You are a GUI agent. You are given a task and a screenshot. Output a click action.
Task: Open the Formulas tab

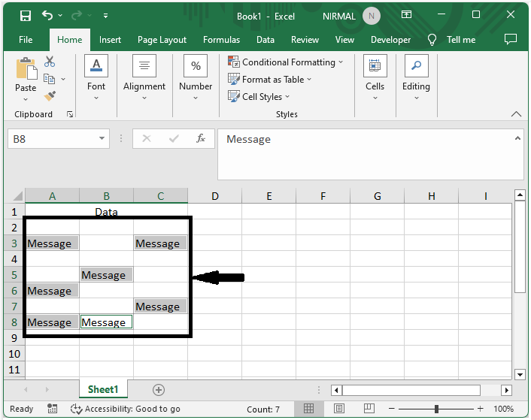click(221, 40)
